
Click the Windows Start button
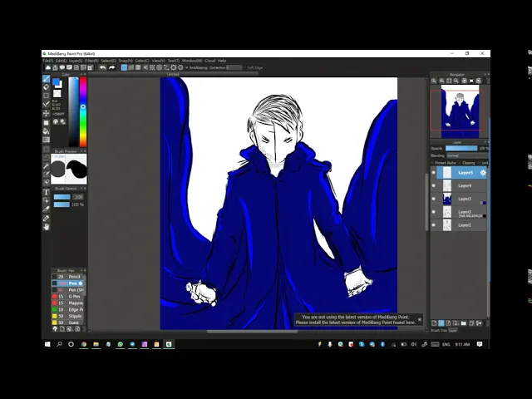[x=47, y=344]
